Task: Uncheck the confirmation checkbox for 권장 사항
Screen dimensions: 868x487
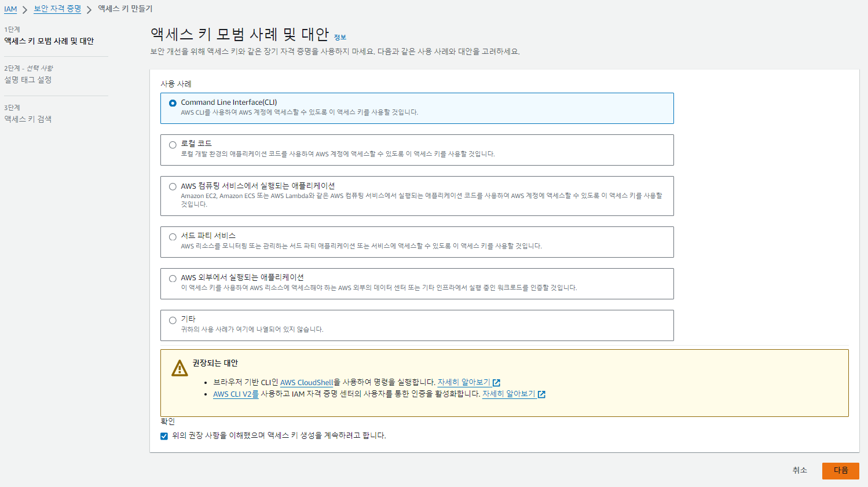Action: click(164, 436)
